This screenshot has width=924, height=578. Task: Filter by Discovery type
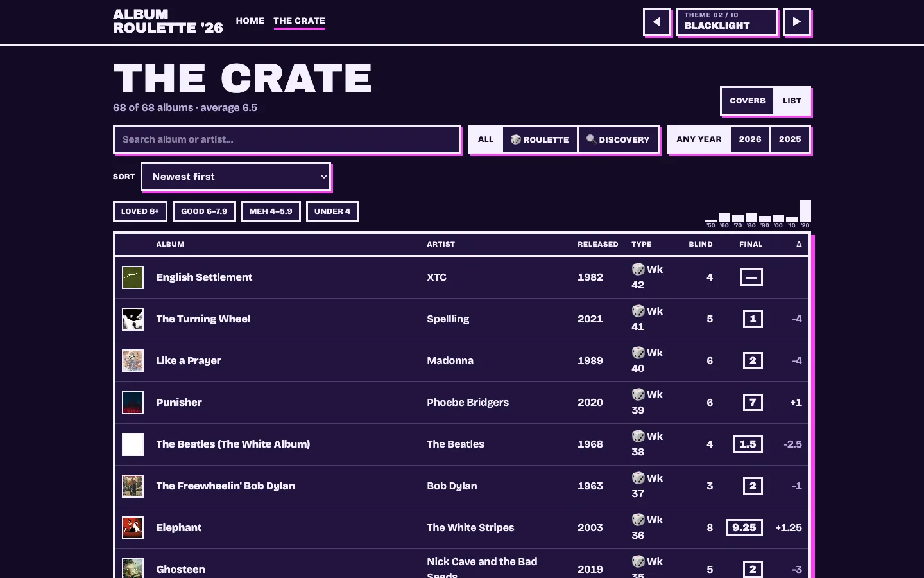pyautogui.click(x=618, y=139)
